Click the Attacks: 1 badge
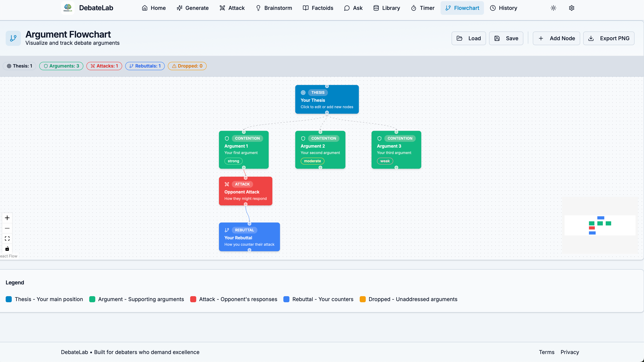Viewport: 644px width, 362px height. 104,66
